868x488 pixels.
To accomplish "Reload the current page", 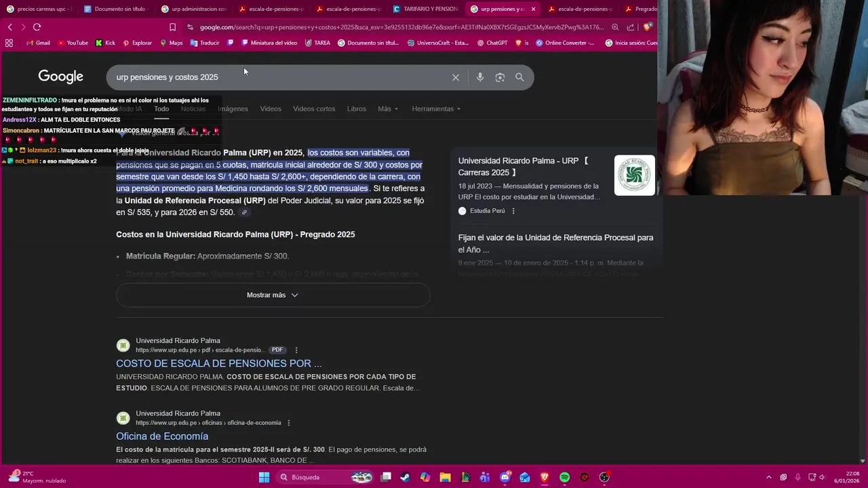I will coord(37,27).
